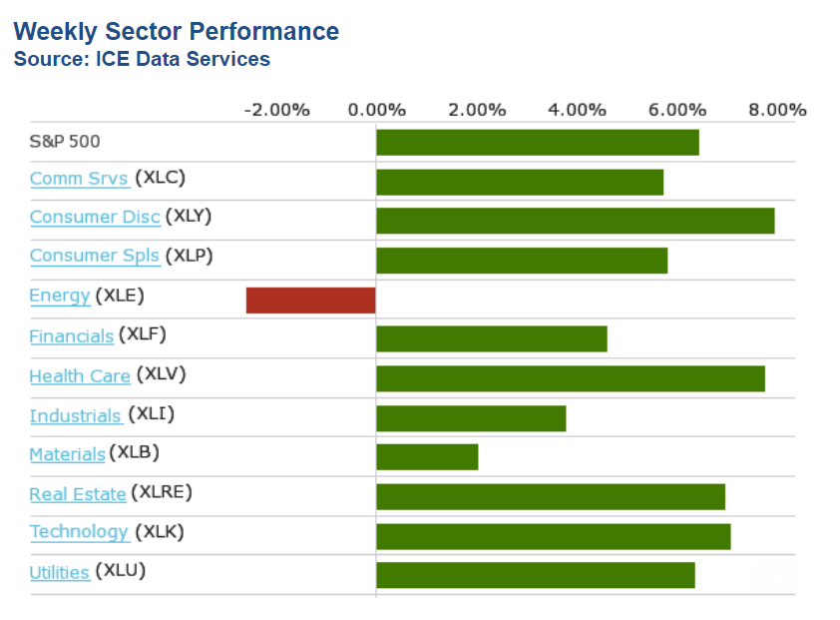Click the Industrials green bar
The height and width of the screenshot is (620, 840).
coord(471,418)
